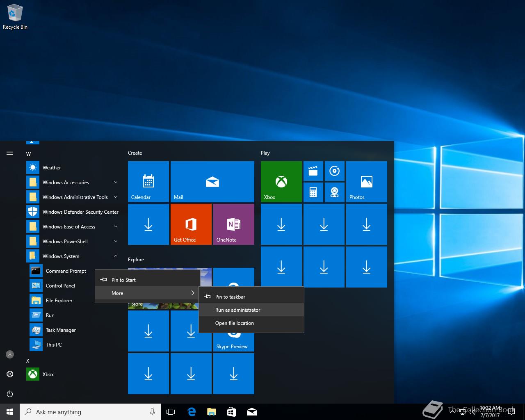The width and height of the screenshot is (525, 420).
Task: Click the hamburger menu at Start top-left
Action: tap(10, 153)
